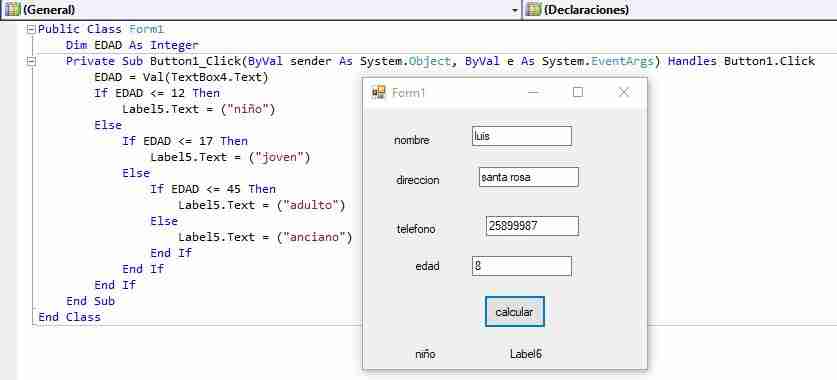Click the Form1 window icon

coord(378,92)
